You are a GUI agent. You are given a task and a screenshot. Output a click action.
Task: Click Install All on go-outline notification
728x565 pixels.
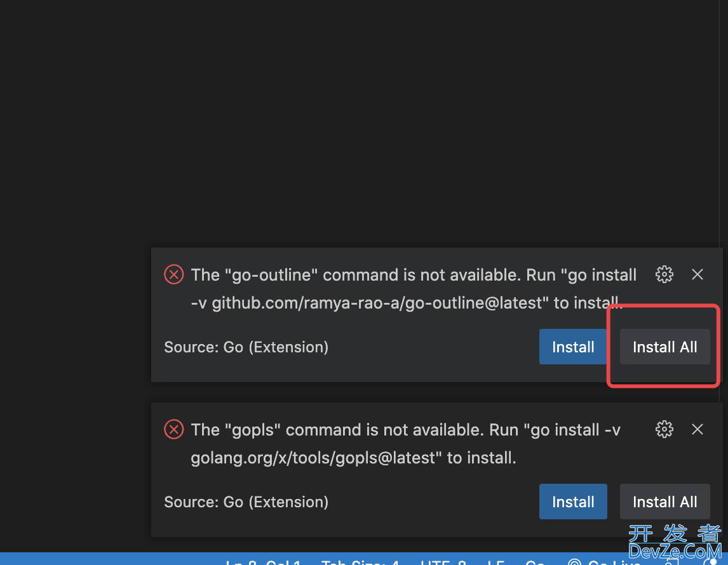click(664, 347)
